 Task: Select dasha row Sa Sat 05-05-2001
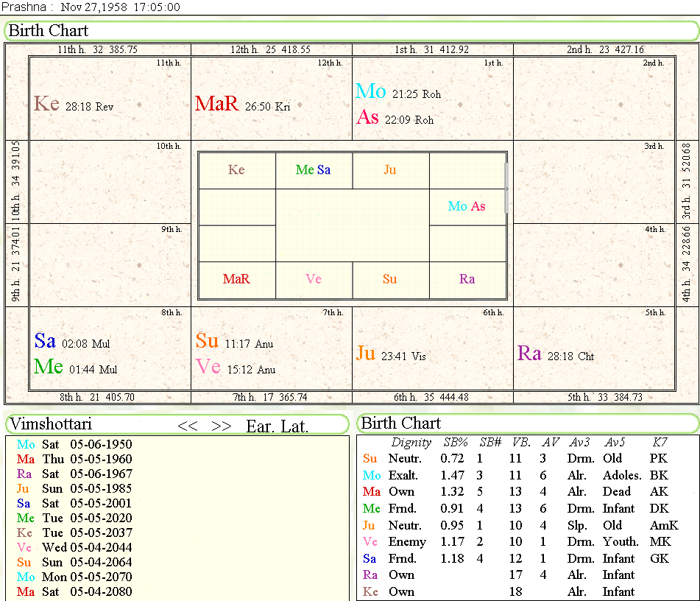pyautogui.click(x=74, y=504)
